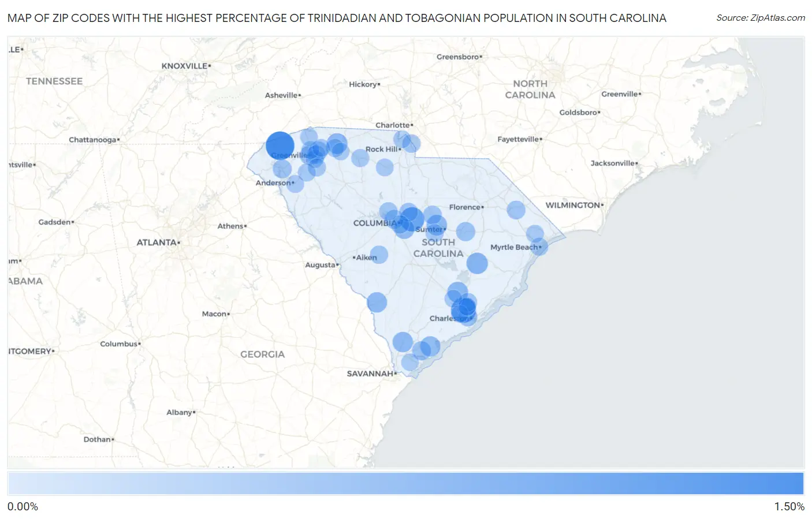Click the Macon city label

(x=214, y=314)
